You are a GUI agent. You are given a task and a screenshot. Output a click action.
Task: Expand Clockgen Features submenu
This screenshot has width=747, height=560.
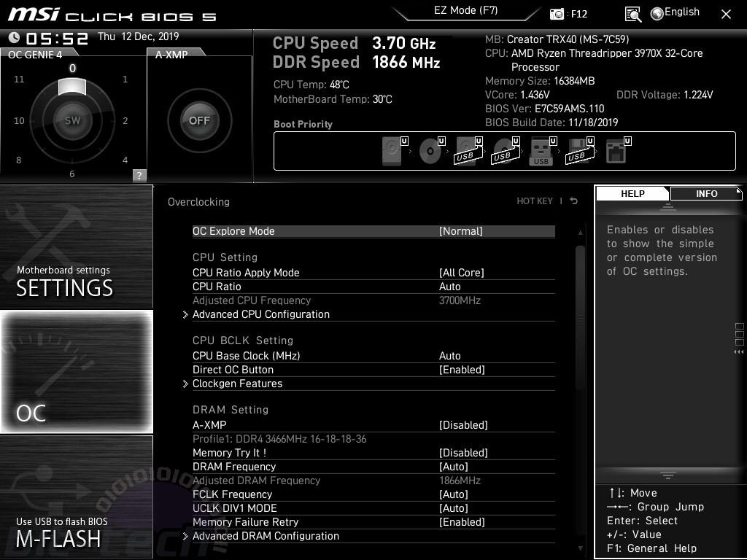237,384
